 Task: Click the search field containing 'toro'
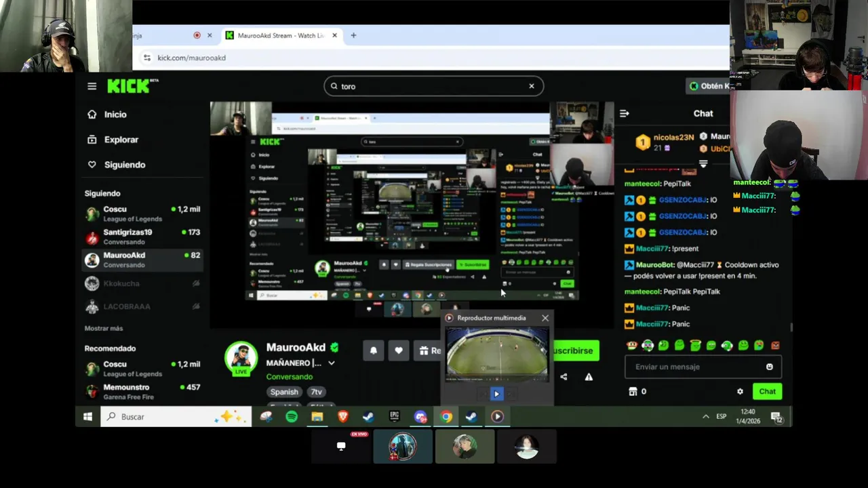pyautogui.click(x=433, y=86)
